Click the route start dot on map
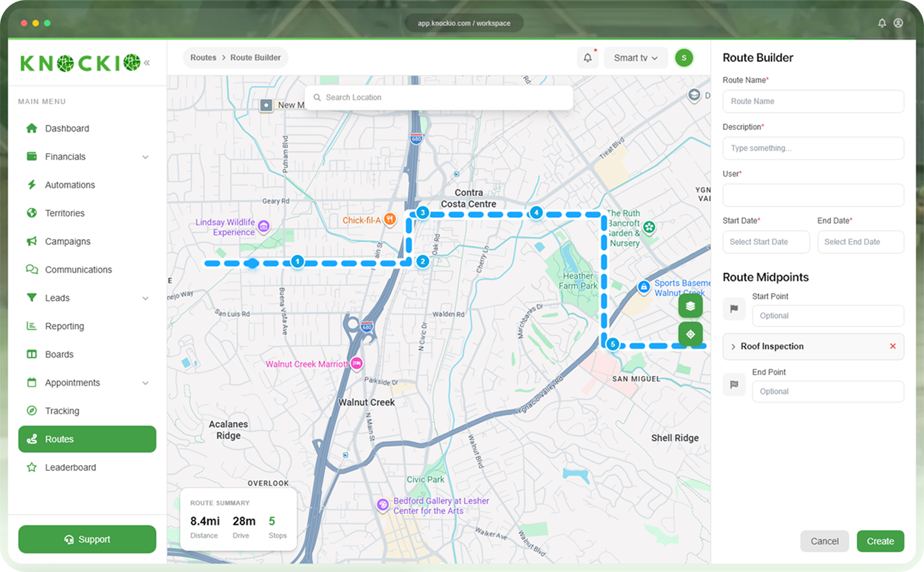 (x=252, y=263)
